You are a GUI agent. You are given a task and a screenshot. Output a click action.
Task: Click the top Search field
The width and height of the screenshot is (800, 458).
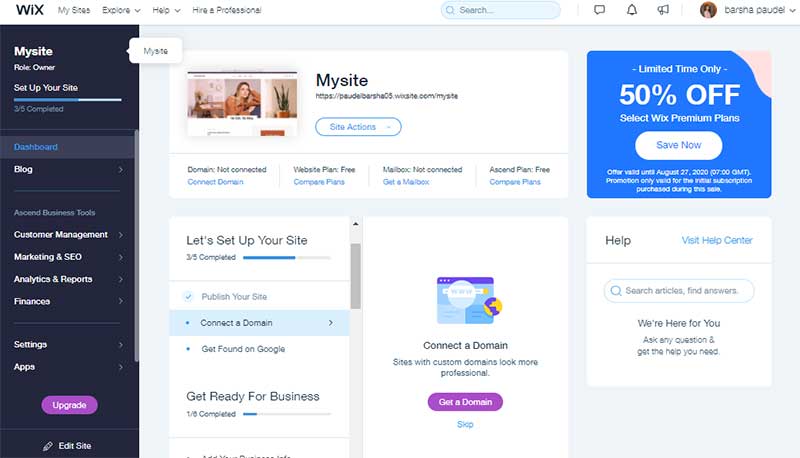point(501,10)
